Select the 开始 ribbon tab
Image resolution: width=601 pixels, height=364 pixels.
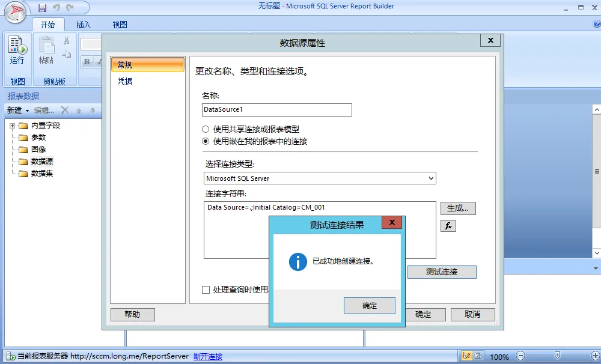coord(48,25)
